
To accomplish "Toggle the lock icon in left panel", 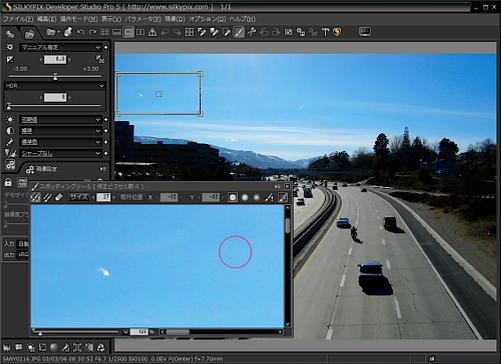I will pyautogui.click(x=8, y=182).
